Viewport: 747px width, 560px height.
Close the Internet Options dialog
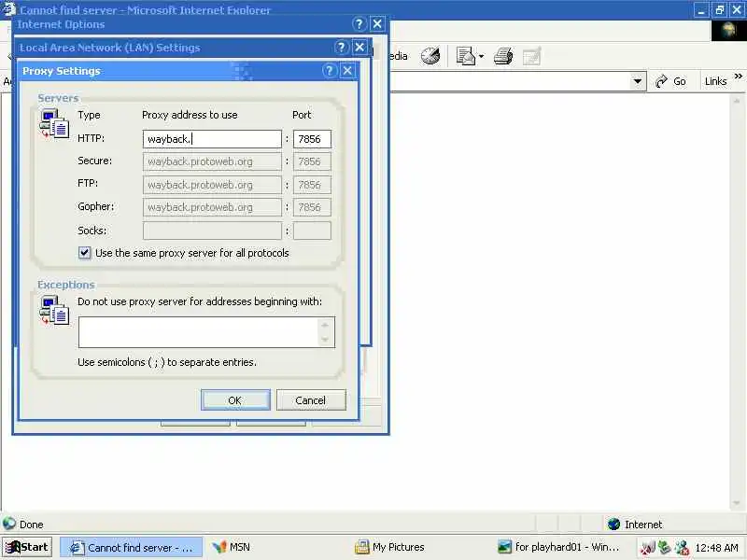click(x=377, y=24)
